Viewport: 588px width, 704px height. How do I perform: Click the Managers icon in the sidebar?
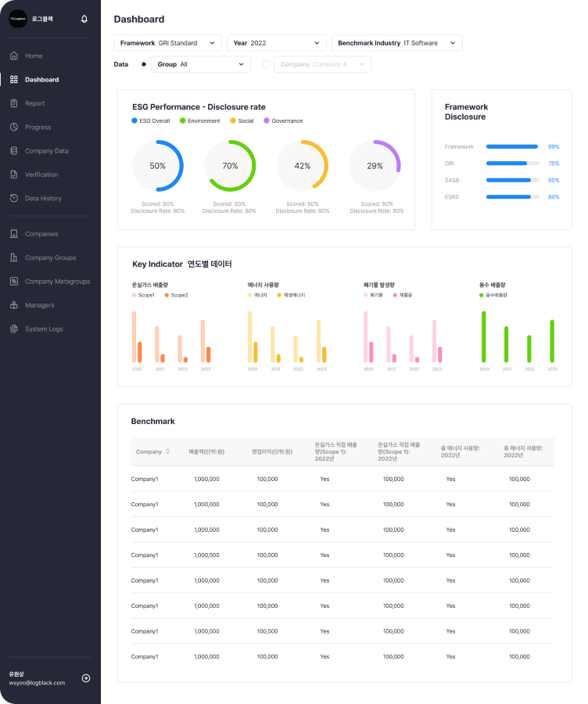(x=14, y=305)
